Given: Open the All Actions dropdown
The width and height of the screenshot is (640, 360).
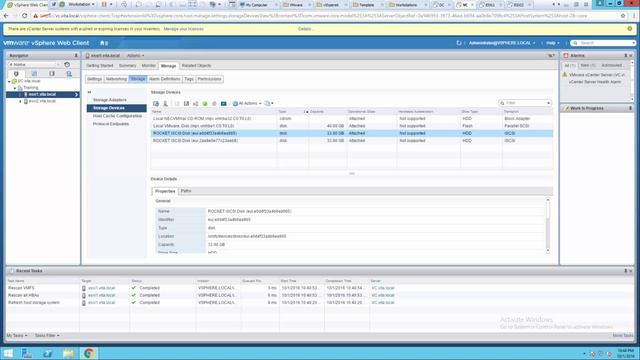Looking at the screenshot, I should click(247, 104).
